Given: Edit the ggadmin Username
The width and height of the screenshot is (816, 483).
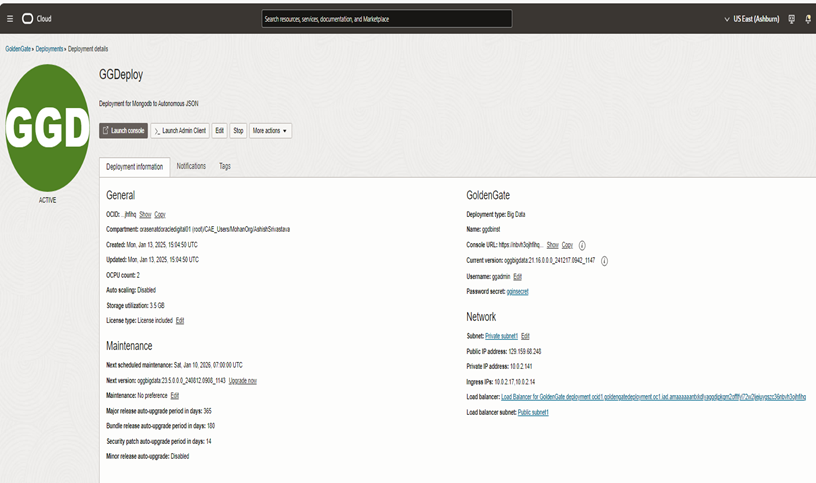Looking at the screenshot, I should tap(517, 276).
